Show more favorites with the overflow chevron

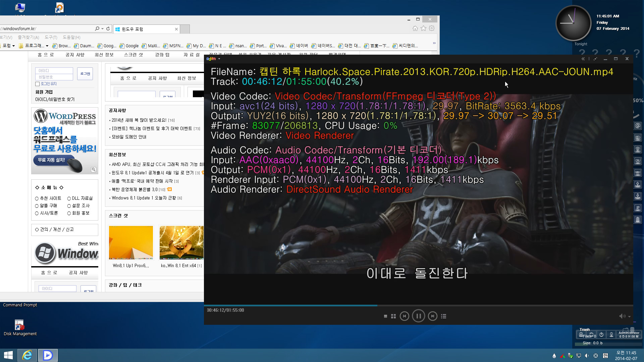tap(434, 43)
